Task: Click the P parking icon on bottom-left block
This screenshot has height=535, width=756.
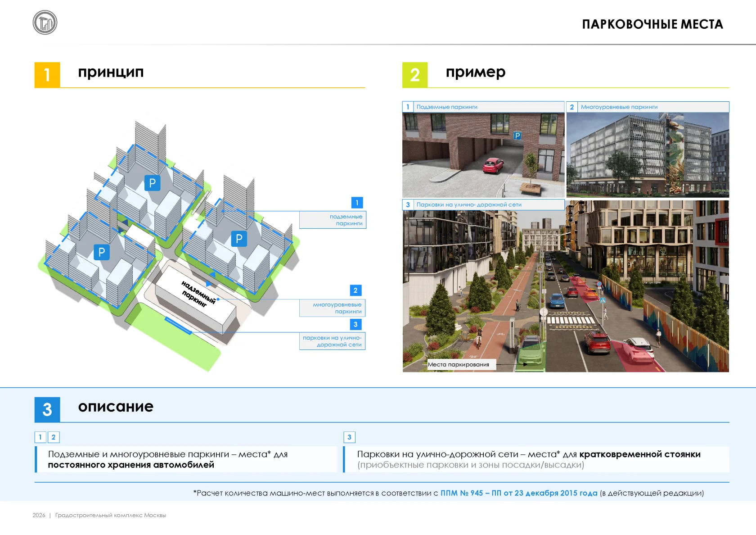Action: tap(102, 252)
